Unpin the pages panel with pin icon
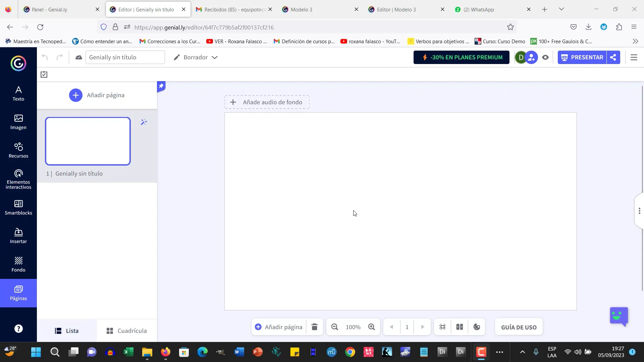 point(161,86)
